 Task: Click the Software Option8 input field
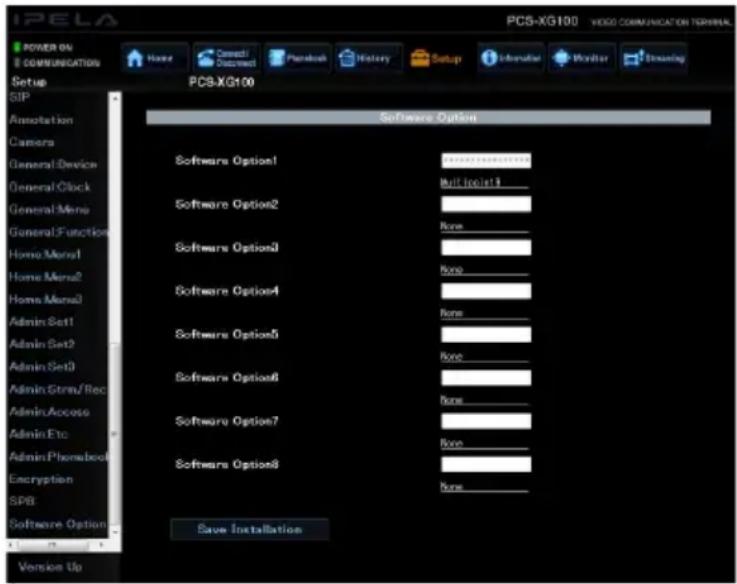(x=486, y=464)
